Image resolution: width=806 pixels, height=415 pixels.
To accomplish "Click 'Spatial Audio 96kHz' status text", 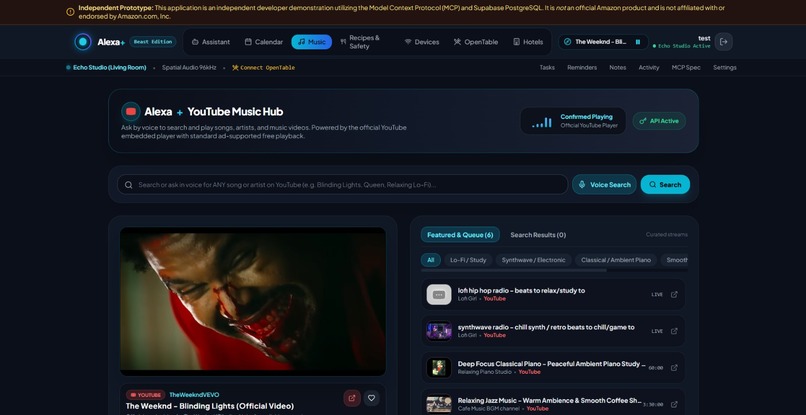I will point(189,68).
